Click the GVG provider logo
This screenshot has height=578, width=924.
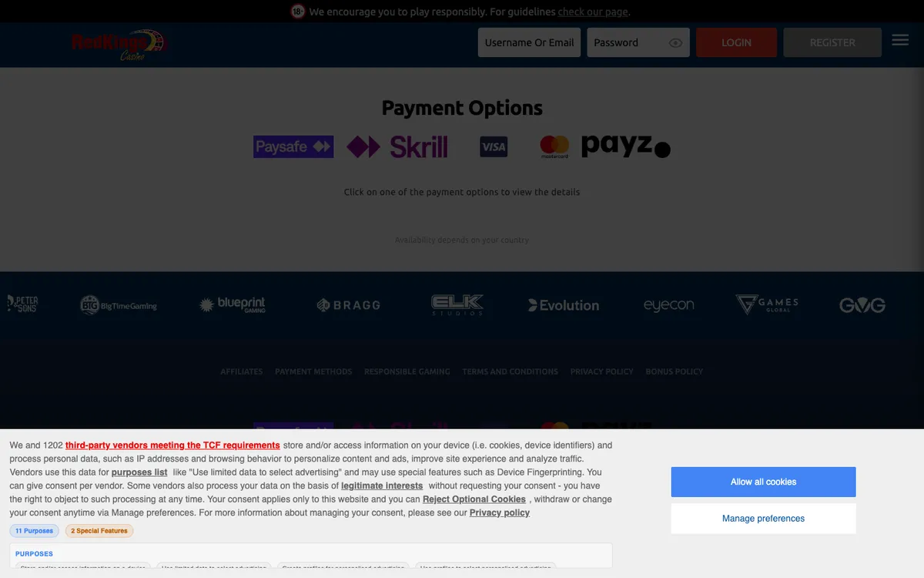point(862,305)
